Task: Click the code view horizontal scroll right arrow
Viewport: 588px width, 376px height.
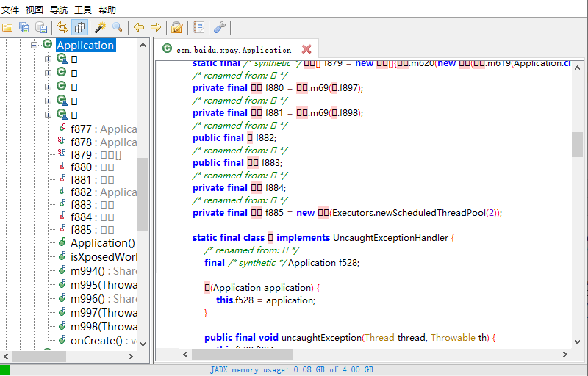Action: click(x=564, y=354)
